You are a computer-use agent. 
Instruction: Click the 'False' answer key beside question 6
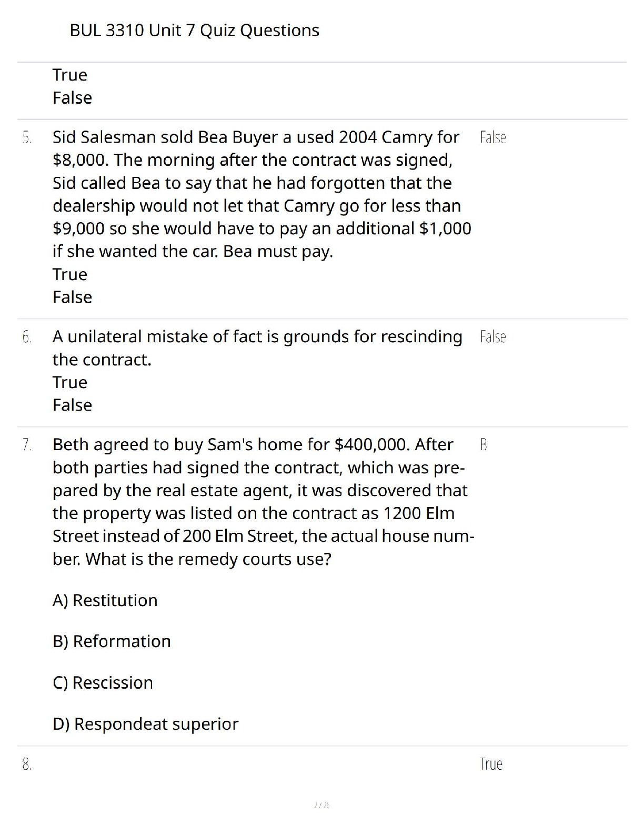tap(493, 337)
